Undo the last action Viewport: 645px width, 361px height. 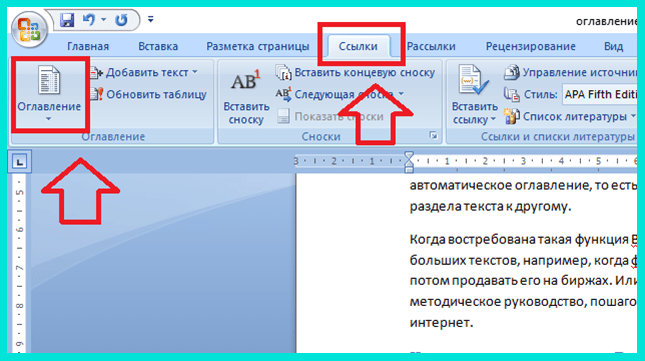tap(89, 19)
